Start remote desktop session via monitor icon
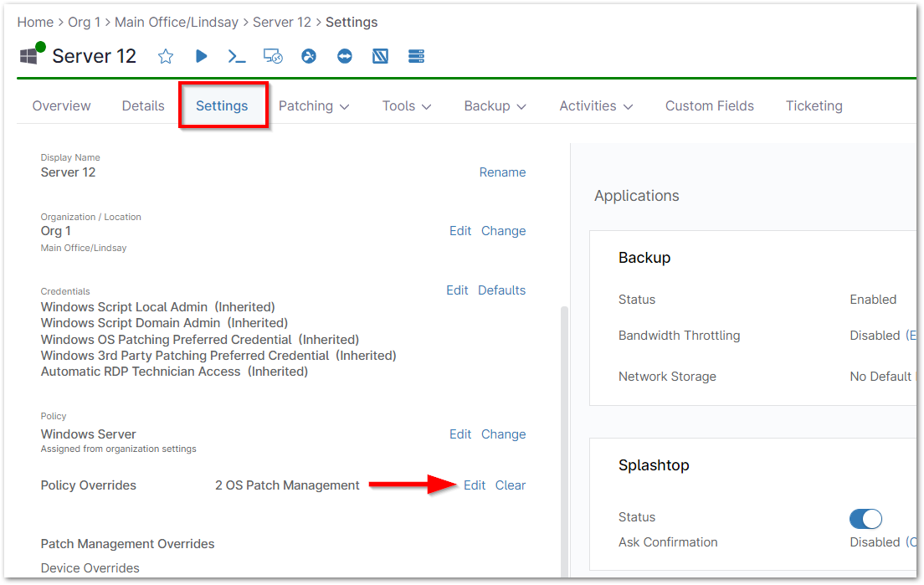Viewport: 924px width, 585px height. click(273, 56)
